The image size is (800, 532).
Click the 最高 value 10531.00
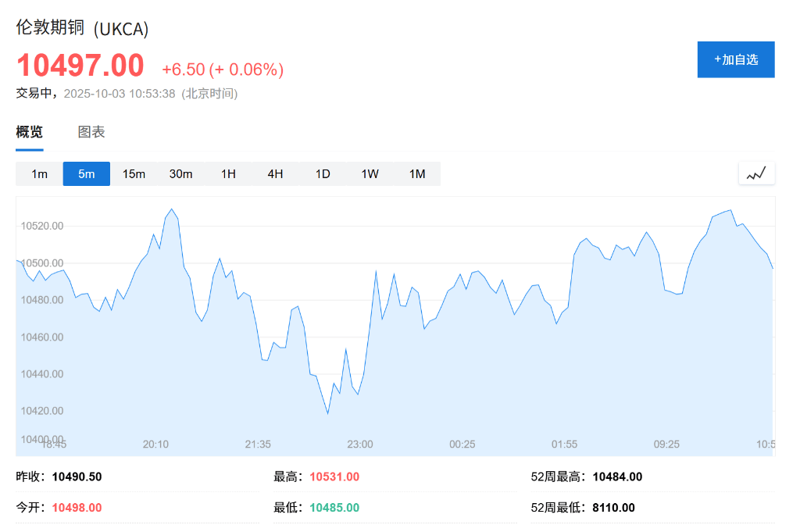pyautogui.click(x=334, y=476)
